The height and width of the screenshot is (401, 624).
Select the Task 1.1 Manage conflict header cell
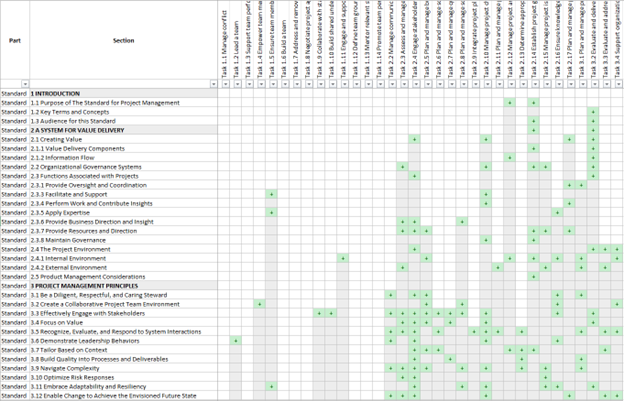point(224,40)
